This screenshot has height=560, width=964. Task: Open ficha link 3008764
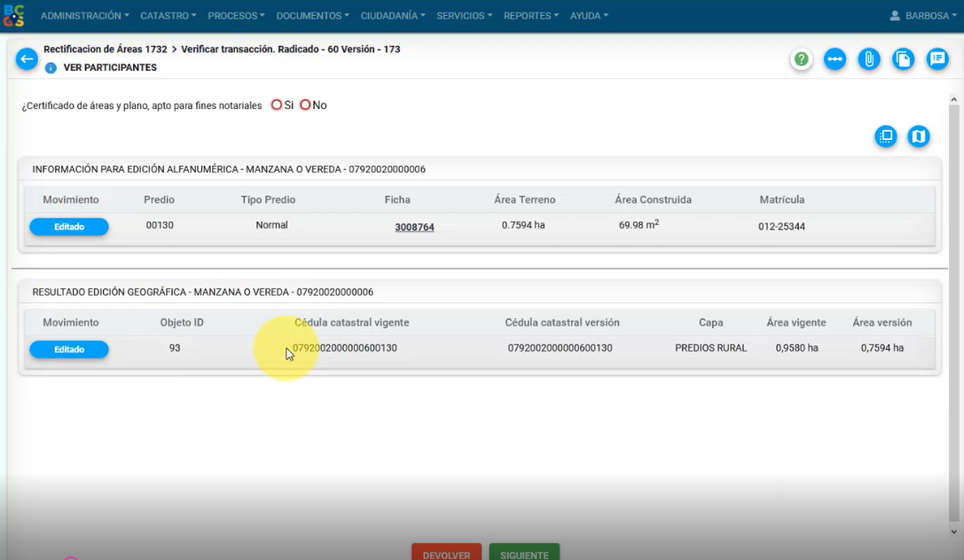point(414,228)
